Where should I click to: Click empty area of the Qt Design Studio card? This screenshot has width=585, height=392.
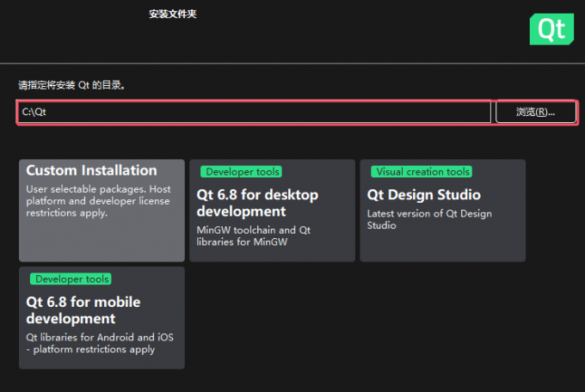[442, 246]
